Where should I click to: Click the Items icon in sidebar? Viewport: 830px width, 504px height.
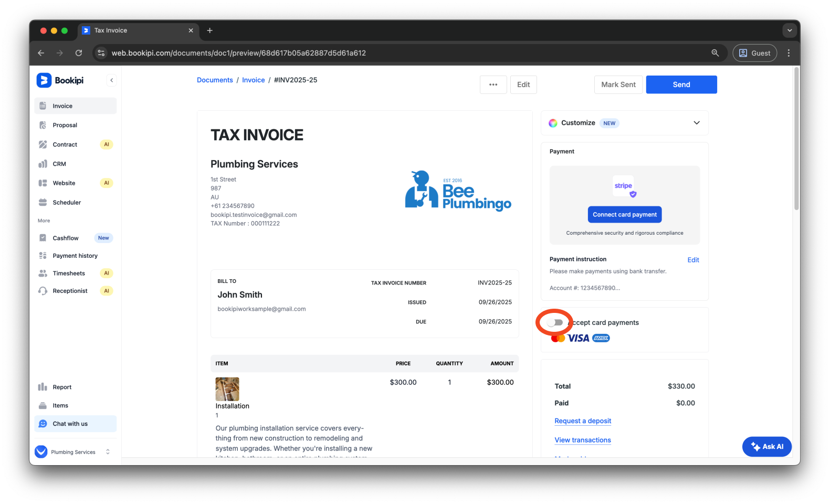(43, 405)
